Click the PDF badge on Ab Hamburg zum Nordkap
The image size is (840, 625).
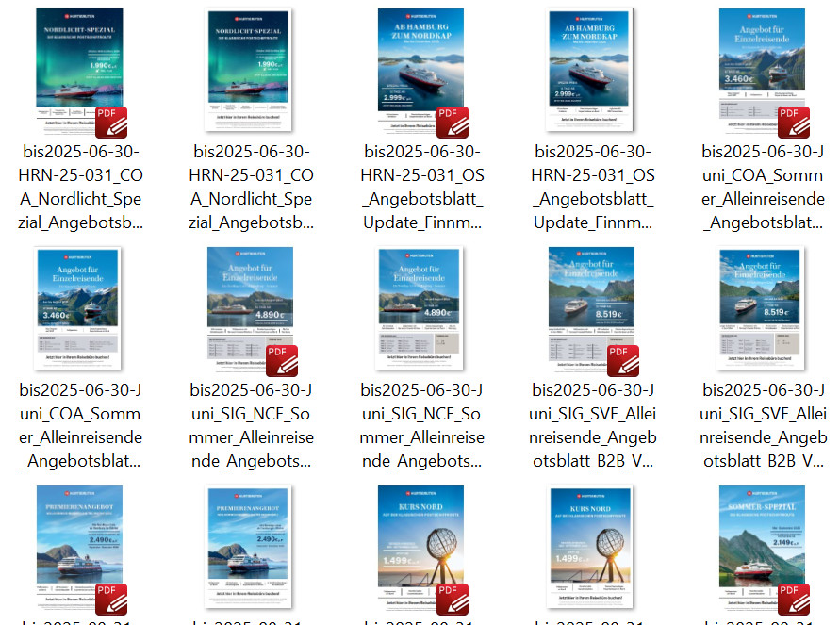click(453, 123)
